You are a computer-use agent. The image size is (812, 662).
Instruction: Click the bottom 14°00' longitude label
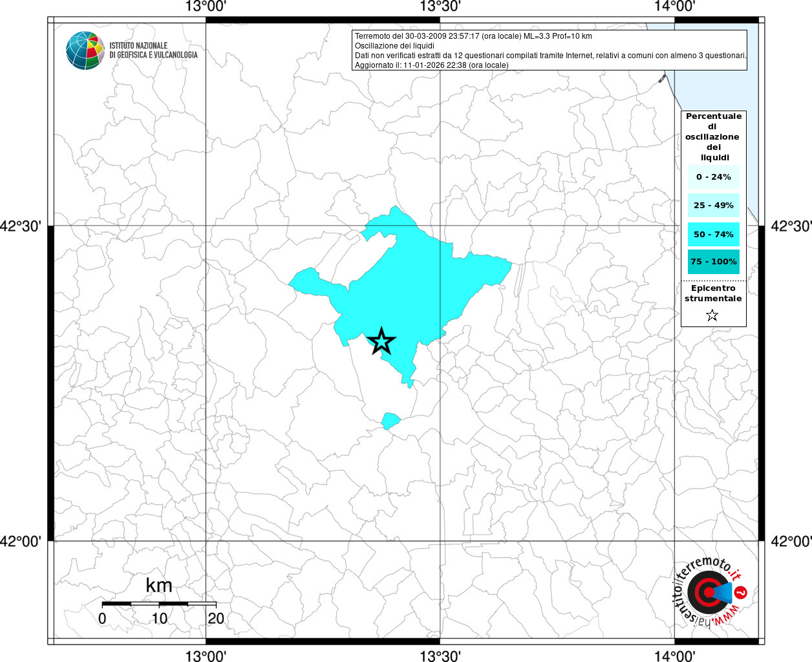[674, 656]
